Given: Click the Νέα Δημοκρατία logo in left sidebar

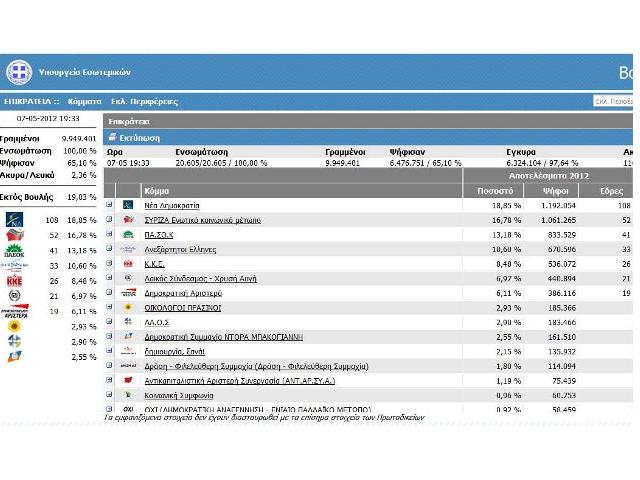Looking at the screenshot, I should click(14, 220).
